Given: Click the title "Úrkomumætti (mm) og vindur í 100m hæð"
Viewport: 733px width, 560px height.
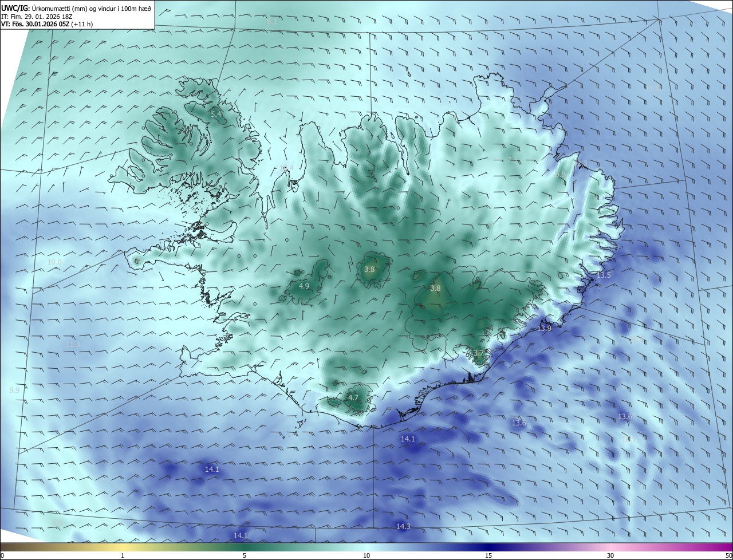Looking at the screenshot, I should tap(92, 8).
